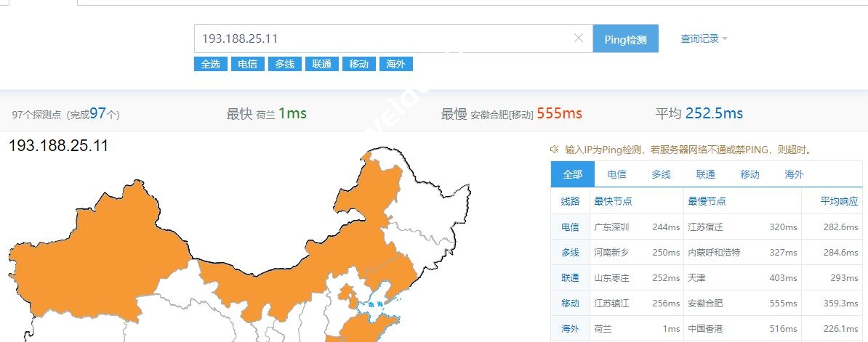This screenshot has height=342, width=868.
Task: Click the 最快节点 column header
Action: tap(613, 201)
